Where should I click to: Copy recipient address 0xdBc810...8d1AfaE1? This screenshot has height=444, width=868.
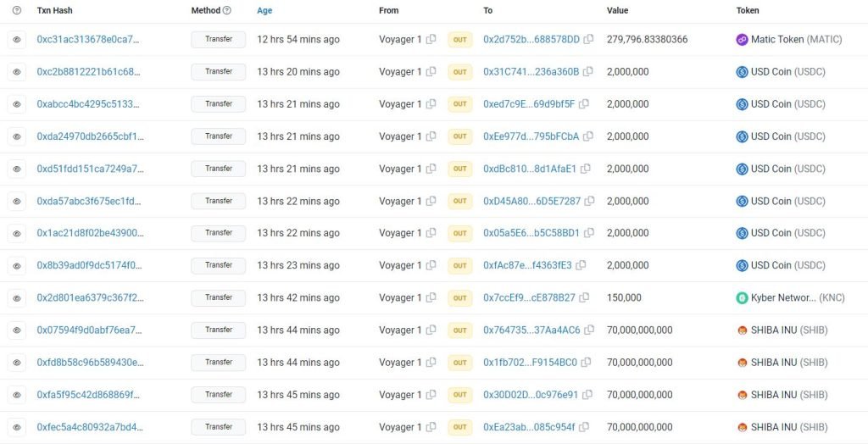[x=585, y=169]
